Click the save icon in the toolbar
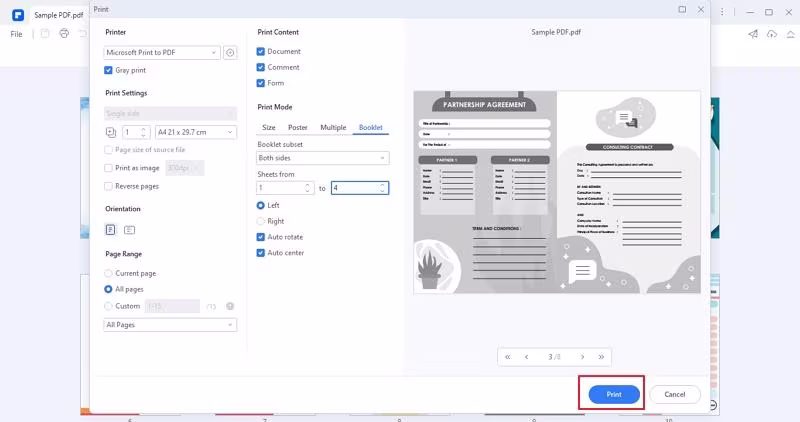 pyautogui.click(x=45, y=34)
